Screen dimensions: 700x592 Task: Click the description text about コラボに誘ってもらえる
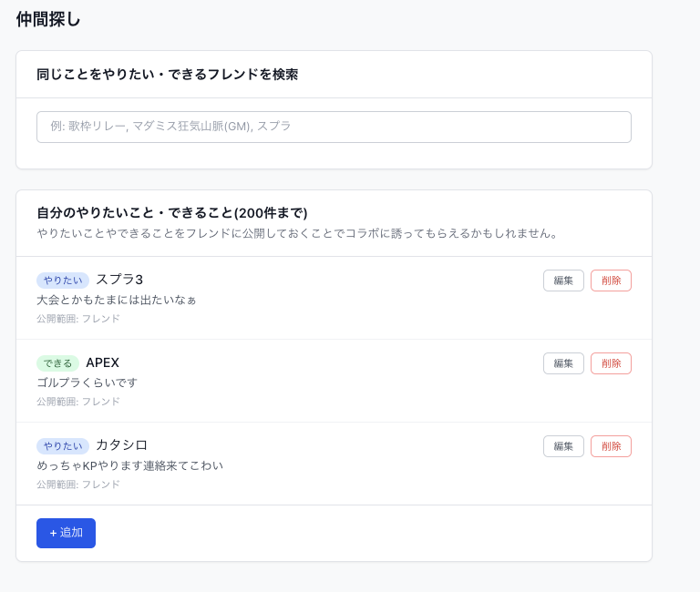[297, 233]
